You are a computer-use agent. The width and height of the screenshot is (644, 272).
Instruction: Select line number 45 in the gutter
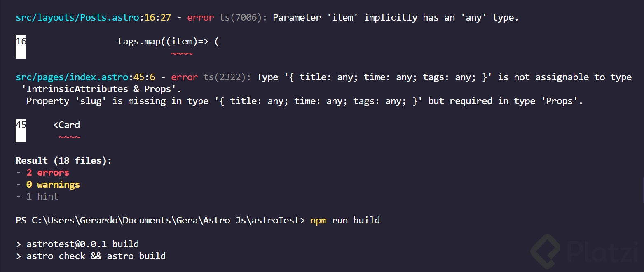pyautogui.click(x=21, y=125)
